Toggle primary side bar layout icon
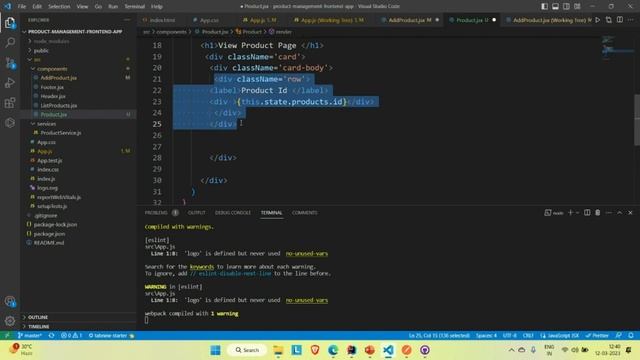 [x=544, y=7]
